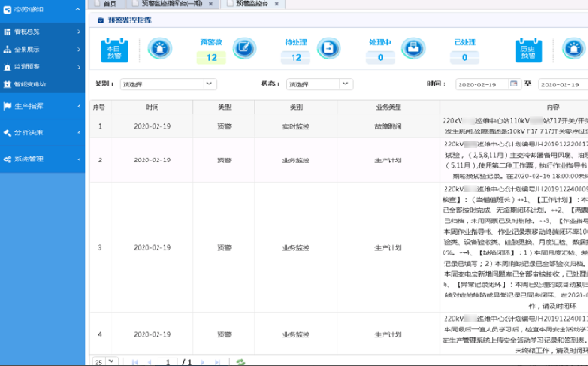The height and width of the screenshot is (366, 588).
Task: Click the icon of third sidebar submenu item
Action: pos(8,67)
